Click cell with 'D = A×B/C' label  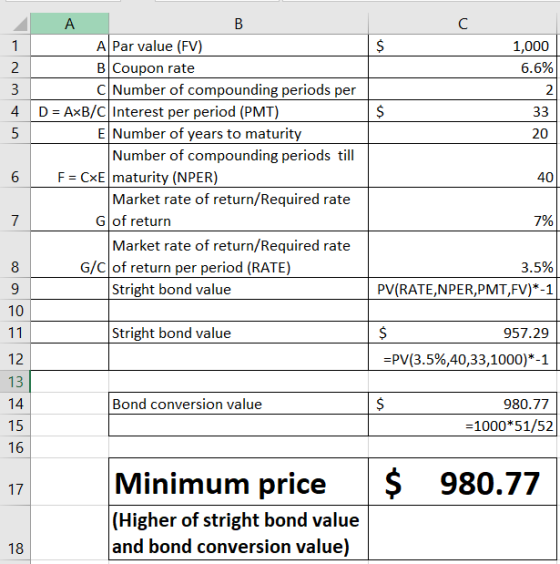pyautogui.click(x=69, y=112)
